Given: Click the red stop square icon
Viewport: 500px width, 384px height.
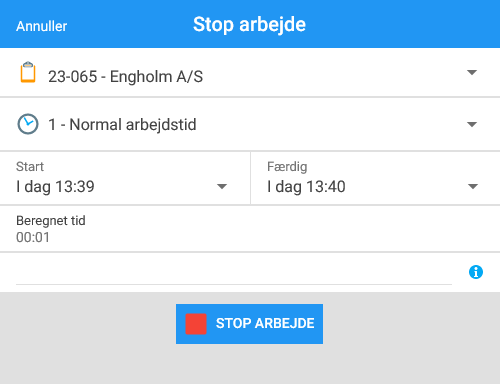Looking at the screenshot, I should click(x=196, y=324).
